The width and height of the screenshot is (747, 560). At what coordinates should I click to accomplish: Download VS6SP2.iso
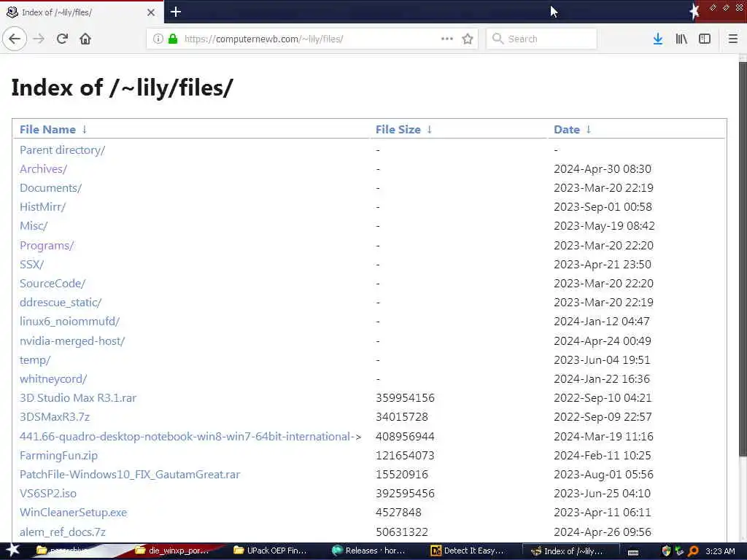coord(48,494)
